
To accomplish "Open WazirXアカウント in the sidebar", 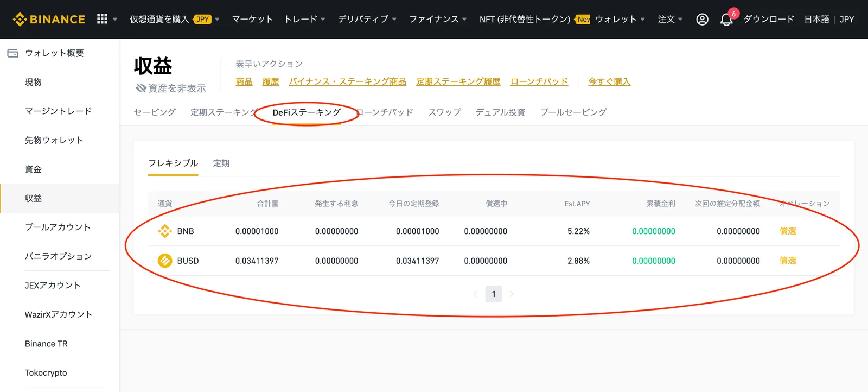I will click(60, 314).
